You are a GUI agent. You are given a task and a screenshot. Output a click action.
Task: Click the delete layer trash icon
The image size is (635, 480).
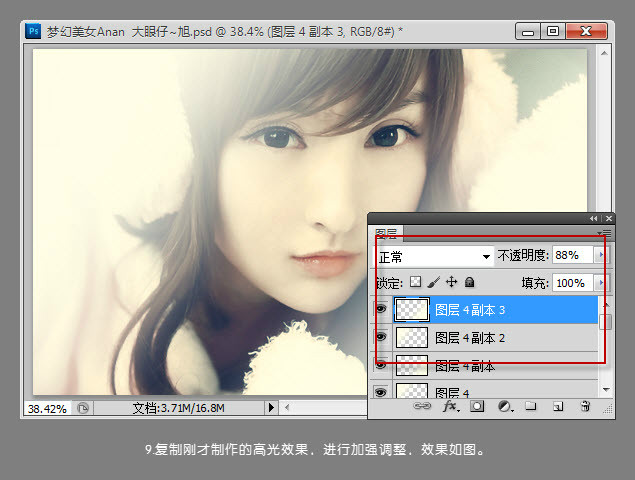pyautogui.click(x=586, y=407)
